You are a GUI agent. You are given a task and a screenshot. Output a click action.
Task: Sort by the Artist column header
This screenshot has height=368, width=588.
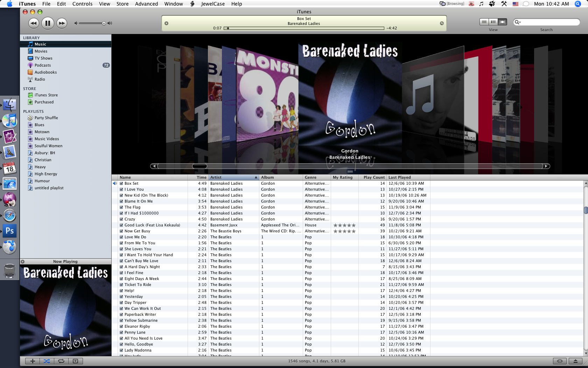tap(234, 177)
